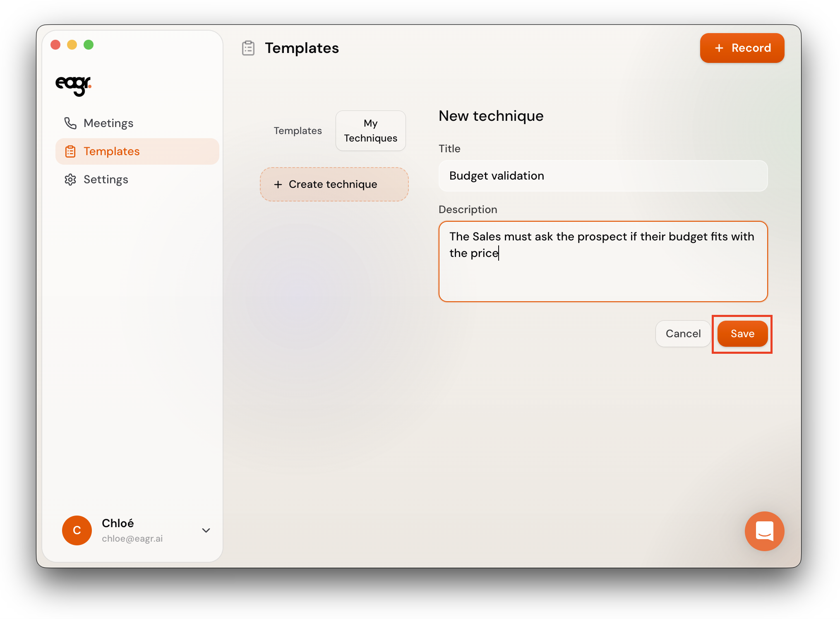Click the Create technique button
The height and width of the screenshot is (619, 840).
(334, 185)
